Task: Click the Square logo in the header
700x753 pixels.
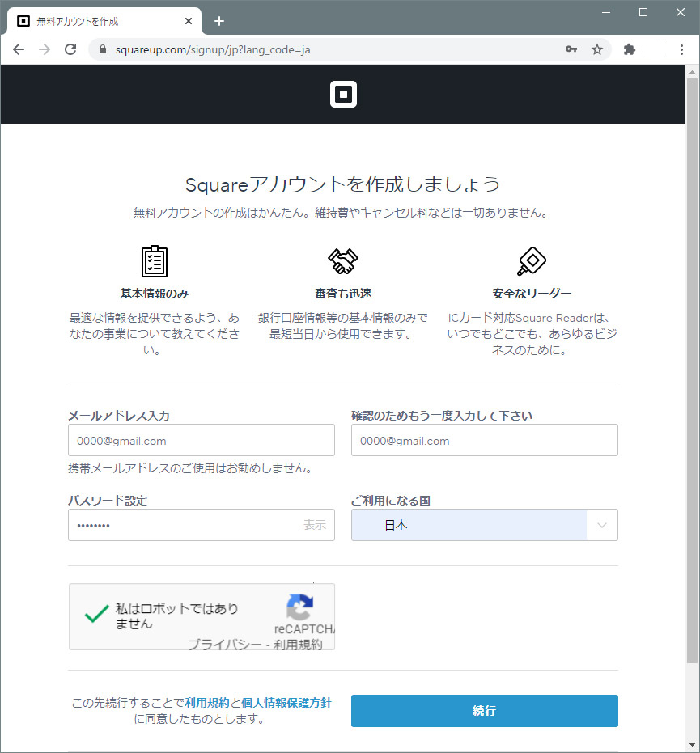Action: 343,95
